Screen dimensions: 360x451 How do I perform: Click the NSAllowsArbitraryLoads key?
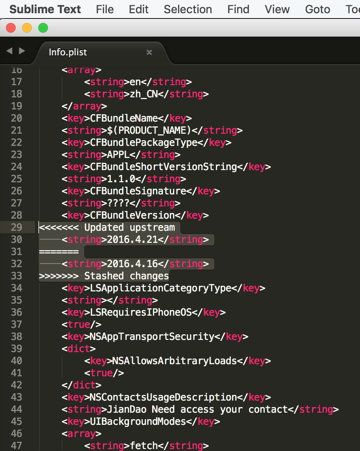[175, 361]
